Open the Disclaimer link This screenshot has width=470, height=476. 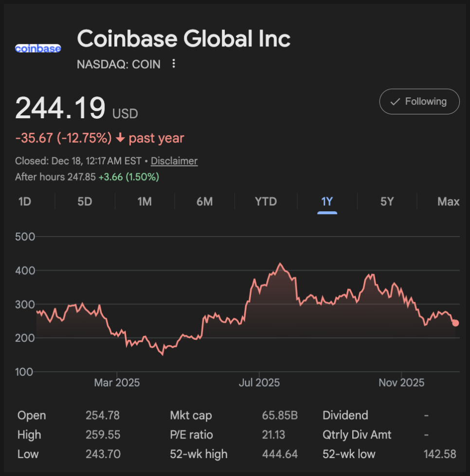pos(174,161)
